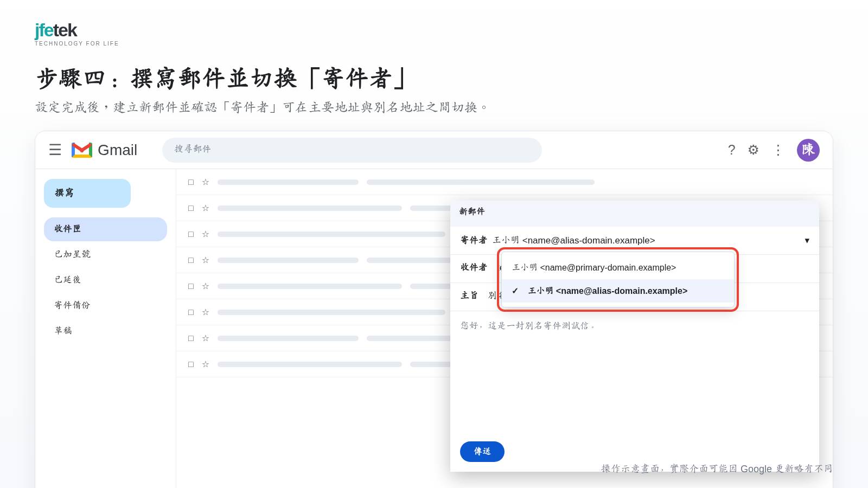Click the 主旨 subject field
The width and height of the screenshot is (868, 488).
[635, 297]
